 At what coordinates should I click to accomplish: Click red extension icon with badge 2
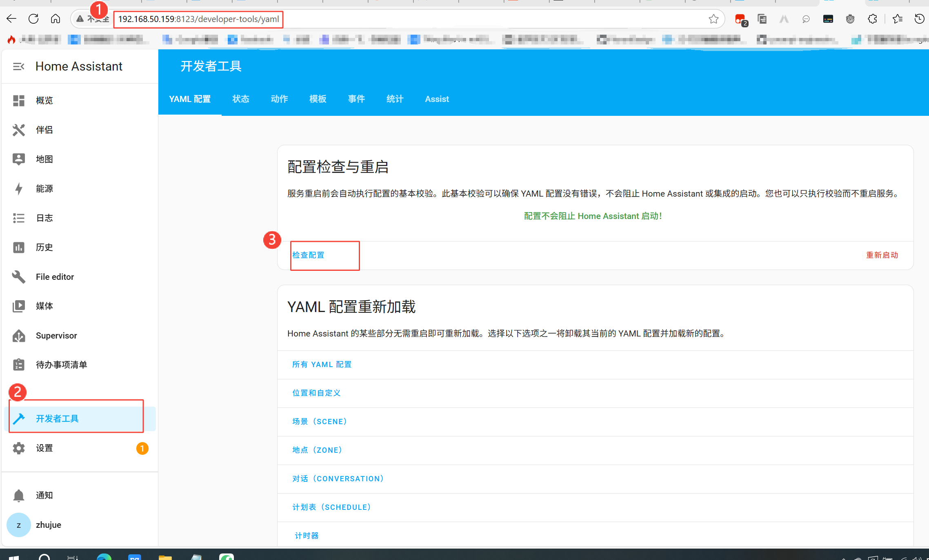click(741, 20)
